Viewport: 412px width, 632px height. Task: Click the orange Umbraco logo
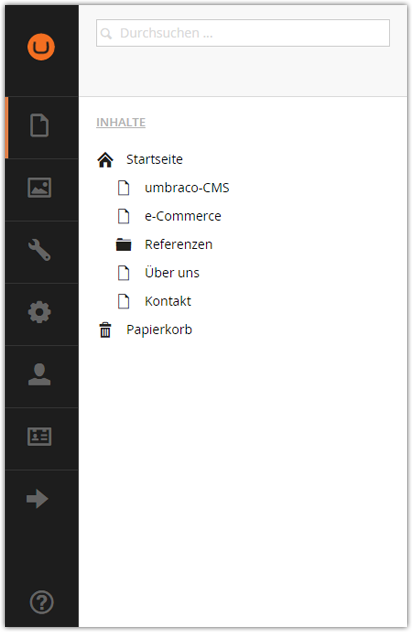coord(41,47)
